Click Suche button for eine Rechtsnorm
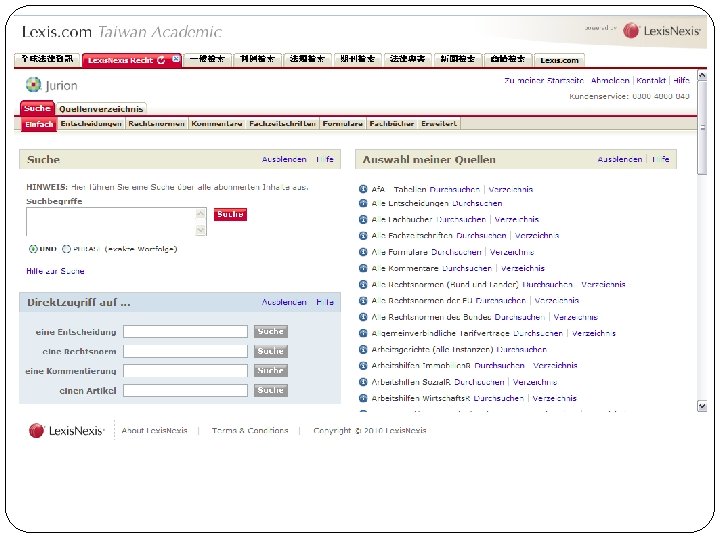Image resolution: width=720 pixels, height=540 pixels. (271, 351)
